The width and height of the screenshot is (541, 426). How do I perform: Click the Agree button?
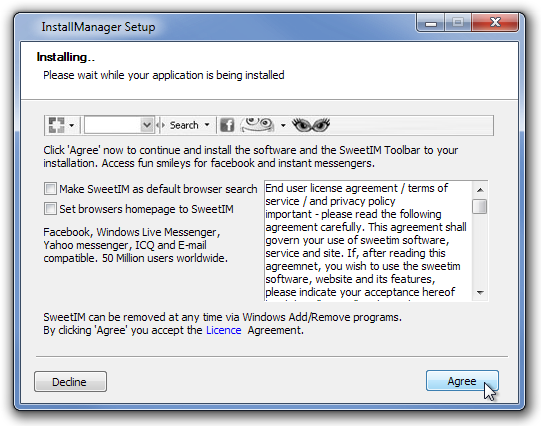coord(462,381)
